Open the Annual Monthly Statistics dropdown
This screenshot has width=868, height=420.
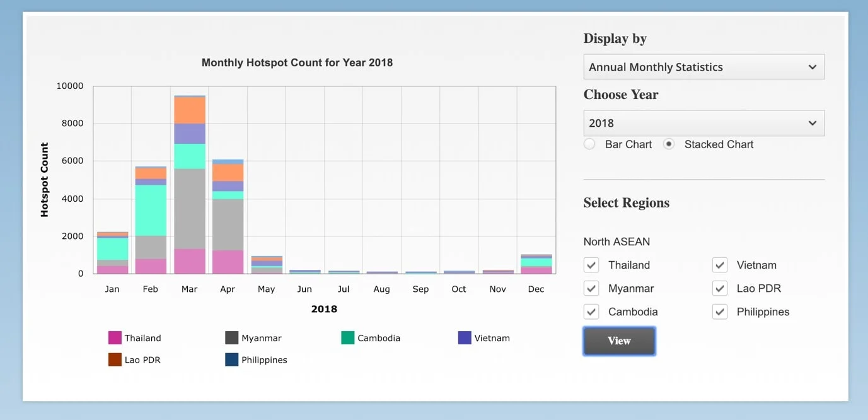pyautogui.click(x=703, y=67)
